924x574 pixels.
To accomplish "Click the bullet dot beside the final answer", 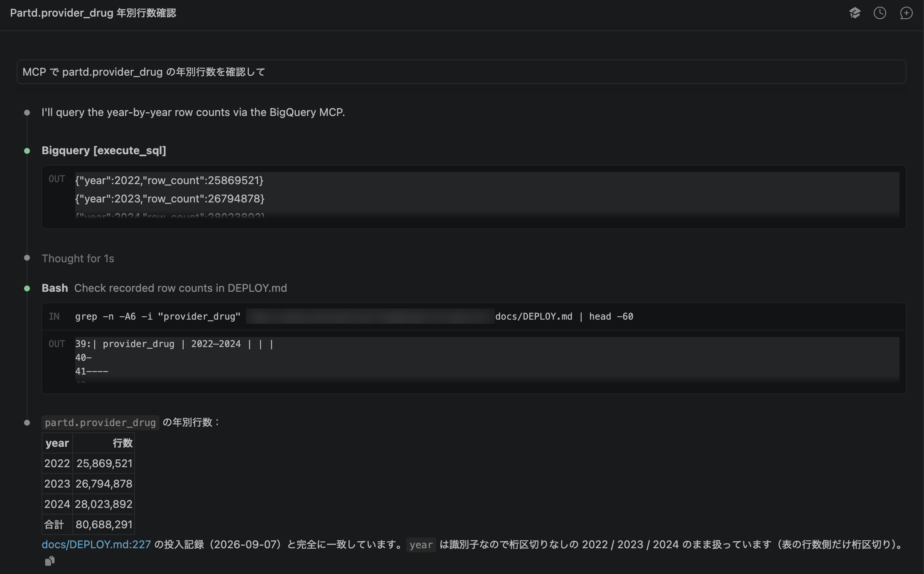I will [27, 423].
